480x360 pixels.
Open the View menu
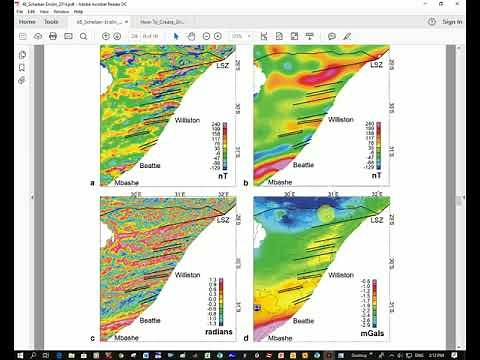click(44, 12)
